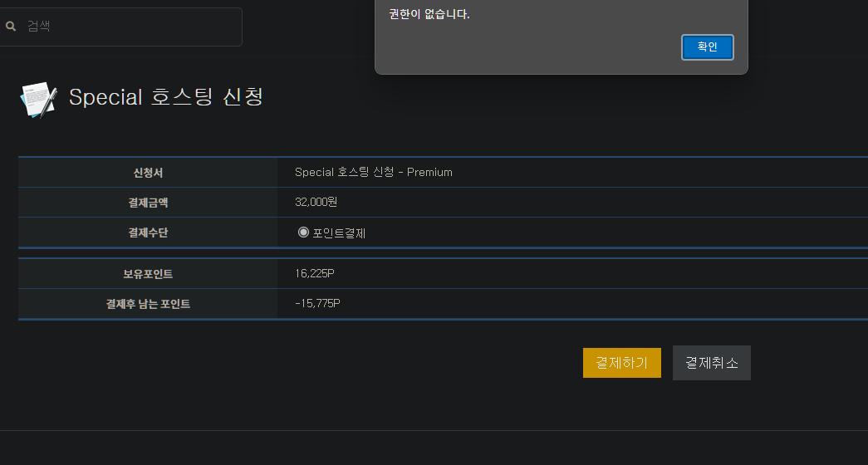868x465 pixels.
Task: Click the Special 호스팅 신청 page heading
Action: pos(166,97)
